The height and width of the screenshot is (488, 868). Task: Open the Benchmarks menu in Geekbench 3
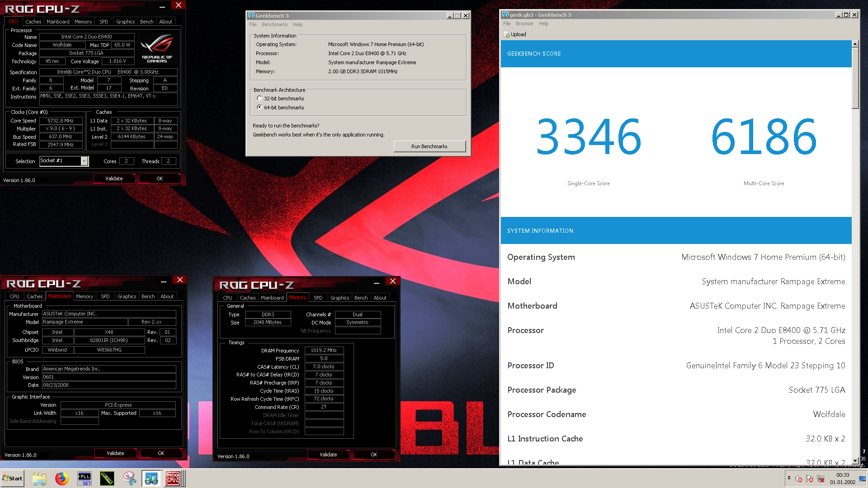pyautogui.click(x=274, y=24)
